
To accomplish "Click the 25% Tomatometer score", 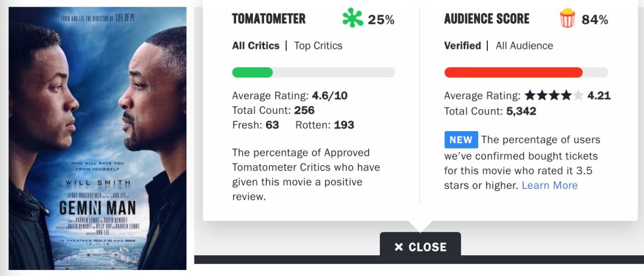I will click(x=380, y=19).
